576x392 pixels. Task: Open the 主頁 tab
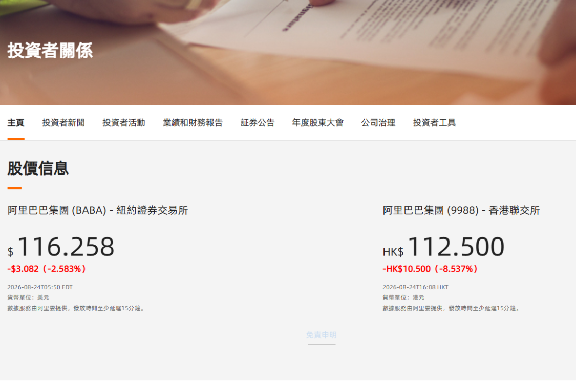(16, 123)
